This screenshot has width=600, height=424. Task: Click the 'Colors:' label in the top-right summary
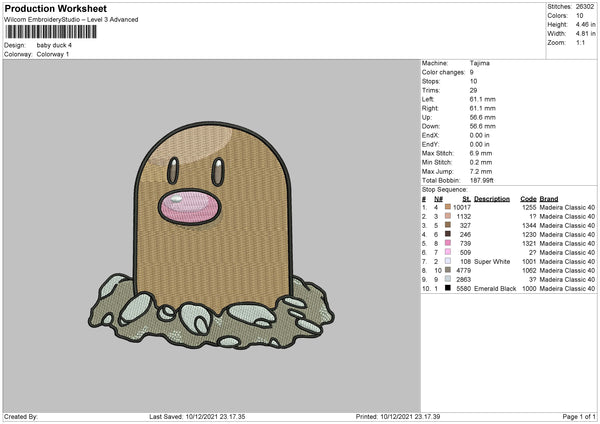click(x=557, y=16)
